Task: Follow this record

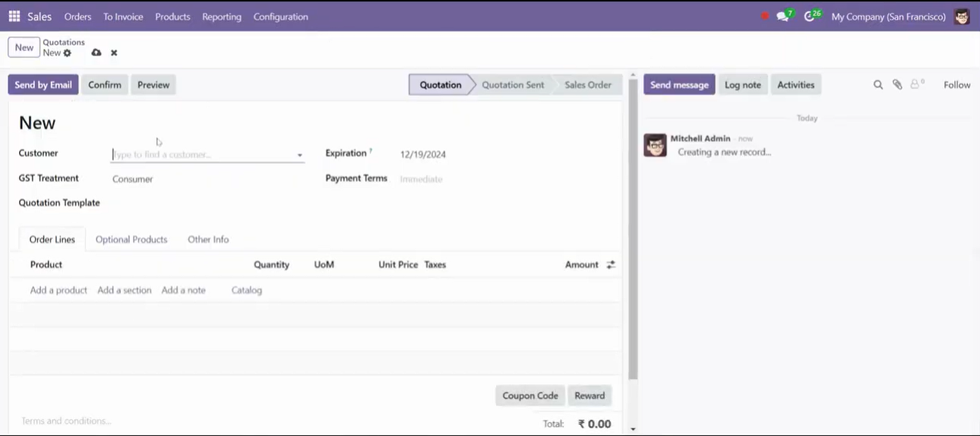Action: (x=957, y=85)
